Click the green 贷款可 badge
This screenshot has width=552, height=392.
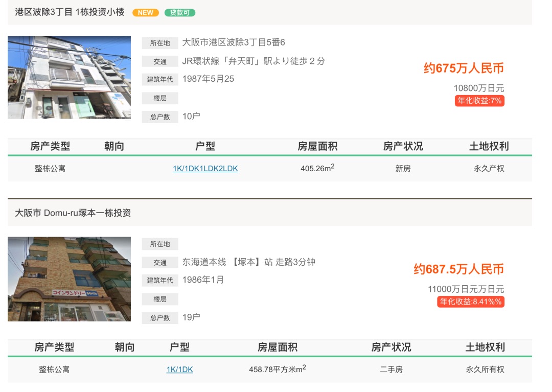coord(180,13)
